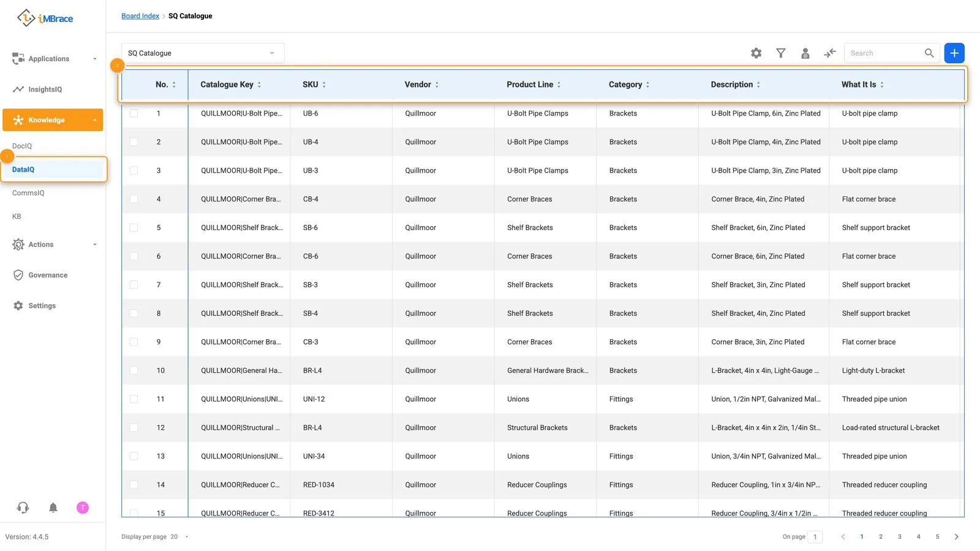
Task: Open the Governance menu item
Action: 48,275
